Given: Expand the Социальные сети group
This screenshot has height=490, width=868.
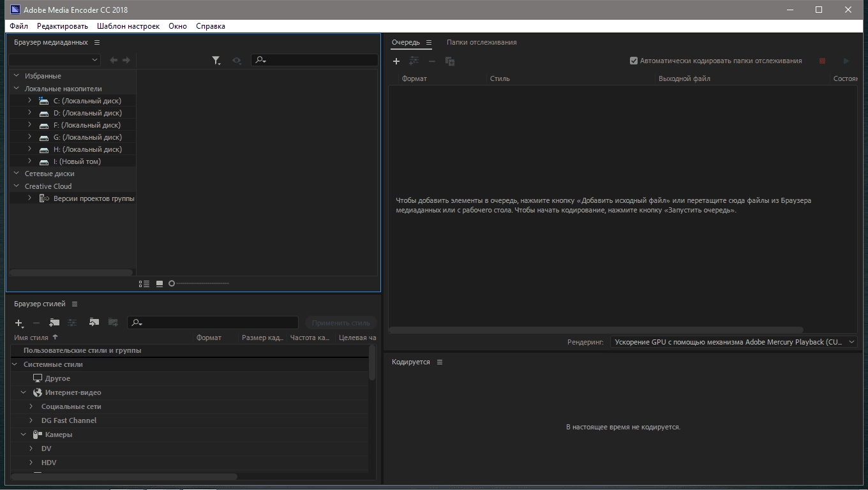Looking at the screenshot, I should pyautogui.click(x=31, y=406).
